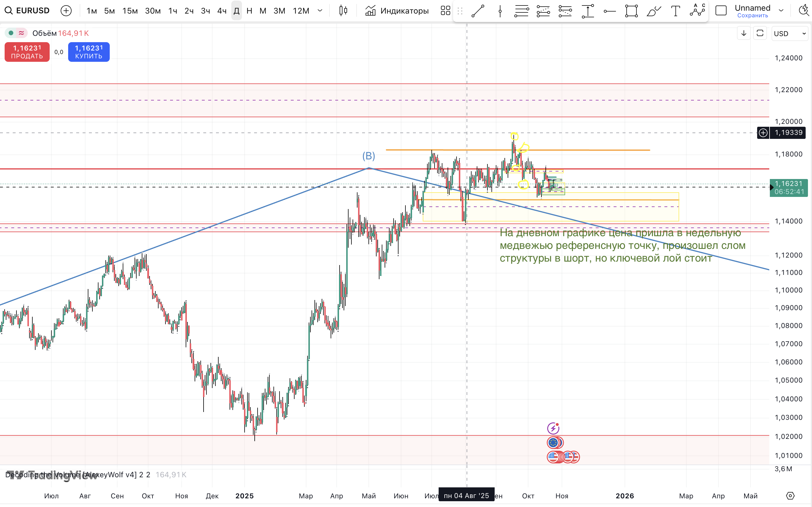Toggle the green dot volume visibility indicator
Screen dimensions: 812x507
[x=11, y=33]
